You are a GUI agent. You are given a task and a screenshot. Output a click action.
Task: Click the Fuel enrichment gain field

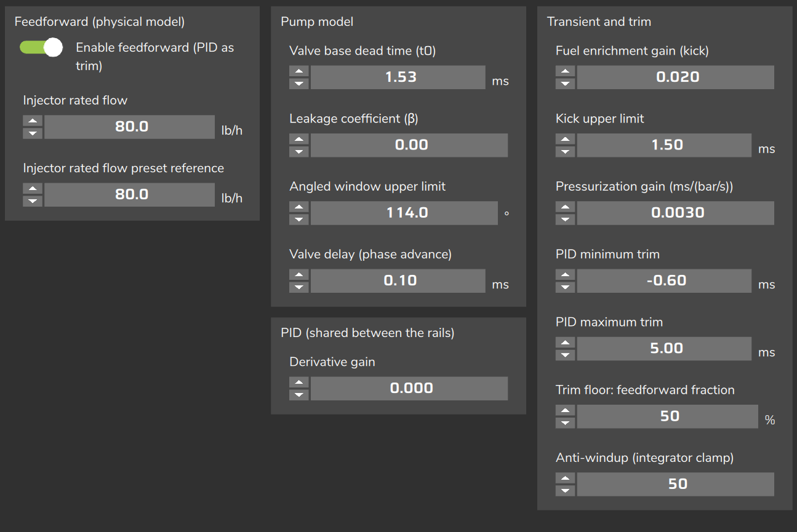tap(676, 77)
